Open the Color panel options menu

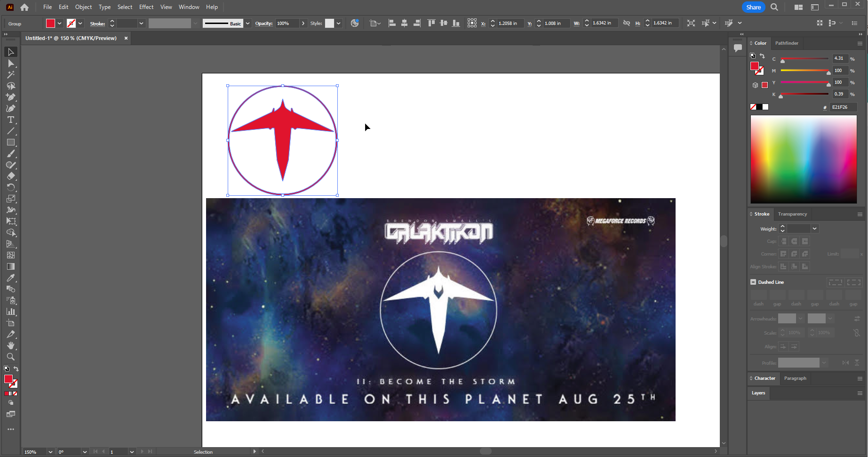860,43
